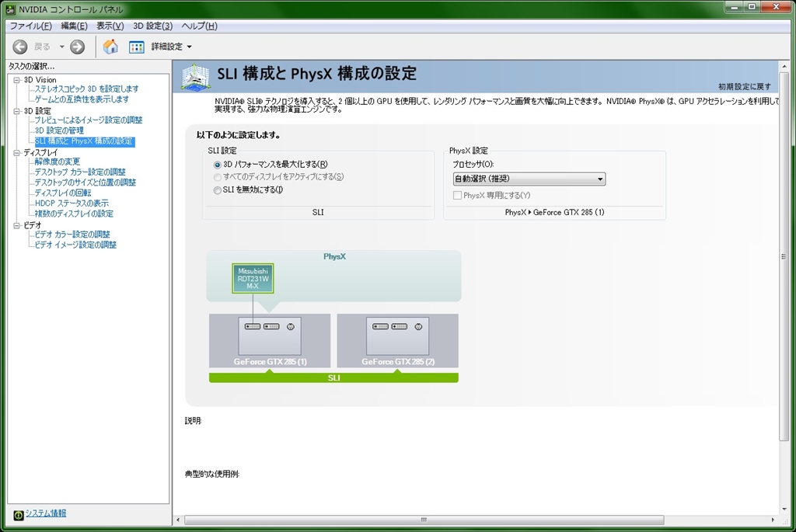This screenshot has width=796, height=532.
Task: Click the Forward arrow icon
Action: 77,47
